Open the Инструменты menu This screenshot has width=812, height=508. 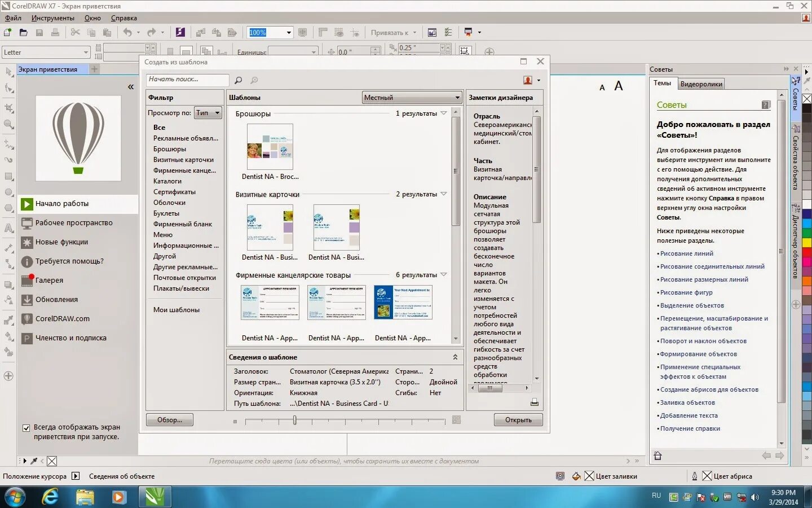(53, 18)
